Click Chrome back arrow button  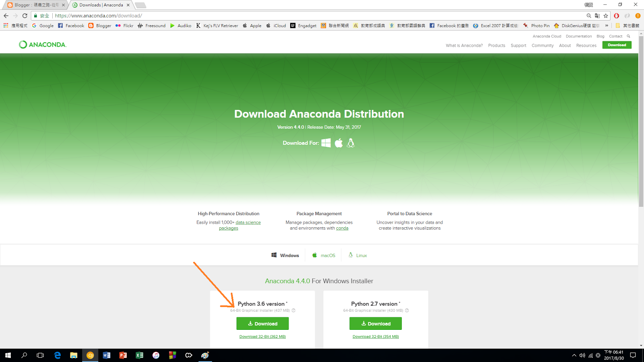coord(6,16)
